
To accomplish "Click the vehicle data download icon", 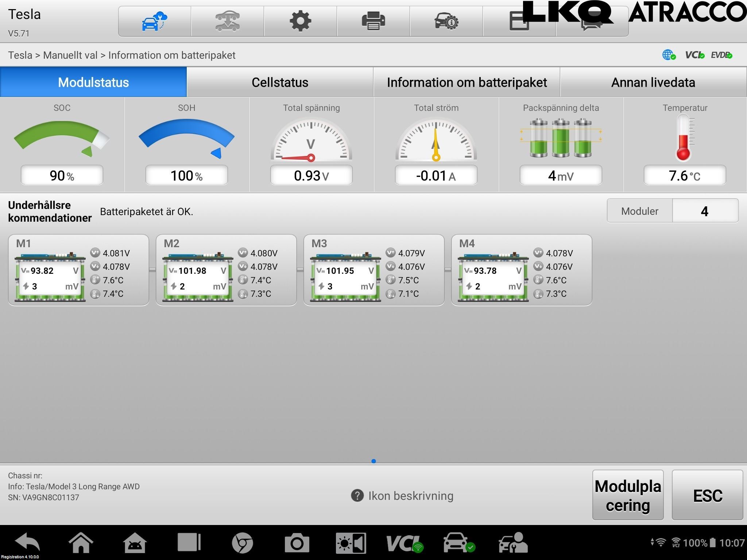I will 227,21.
